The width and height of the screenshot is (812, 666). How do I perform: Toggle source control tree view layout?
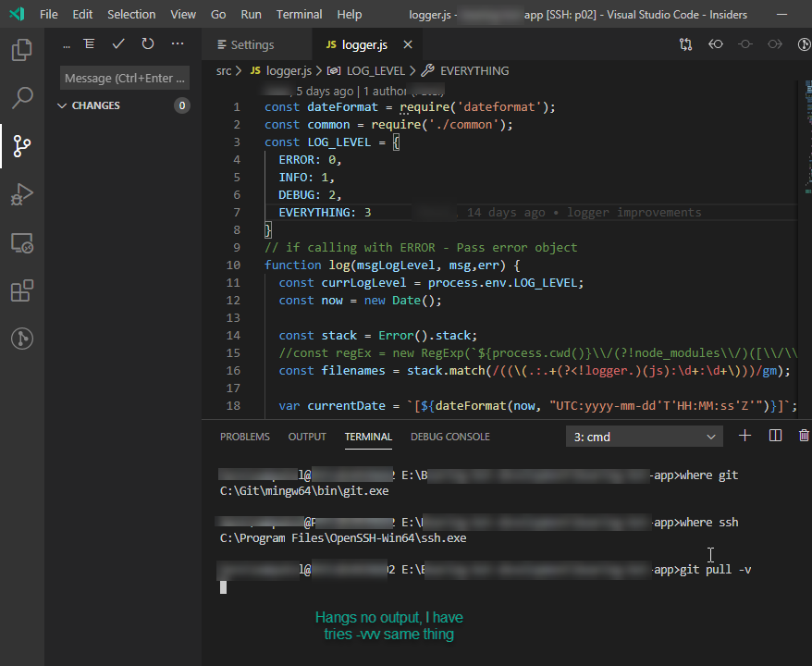pyautogui.click(x=89, y=43)
